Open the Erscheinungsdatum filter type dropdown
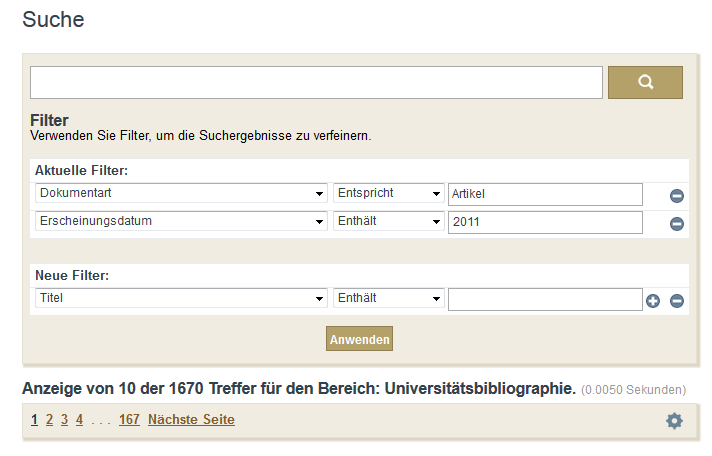 click(x=181, y=221)
